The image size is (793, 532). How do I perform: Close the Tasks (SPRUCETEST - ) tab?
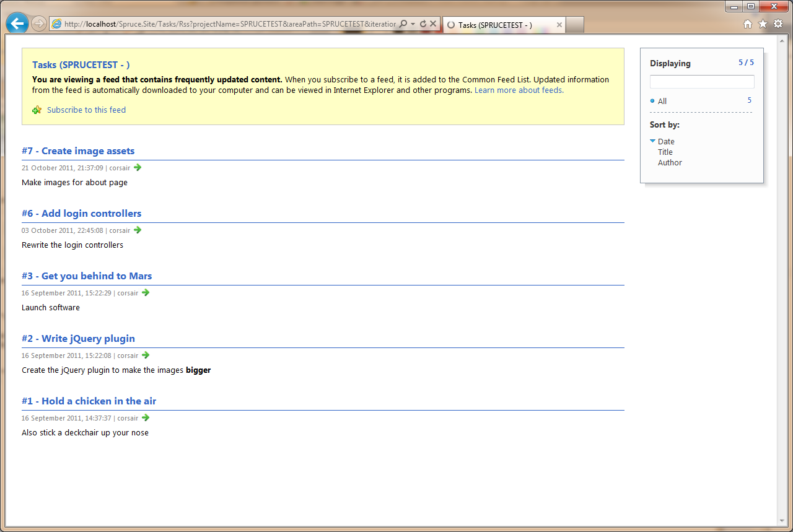(x=559, y=25)
